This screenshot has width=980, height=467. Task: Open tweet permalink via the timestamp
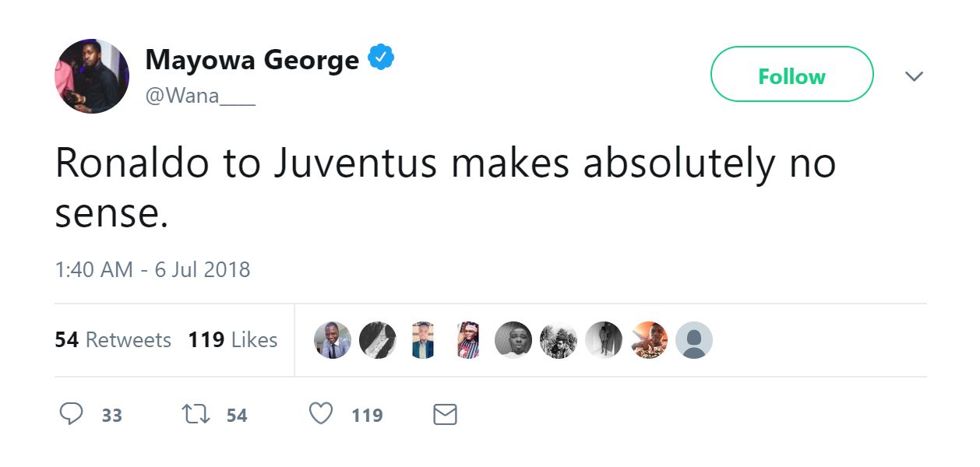tap(153, 269)
